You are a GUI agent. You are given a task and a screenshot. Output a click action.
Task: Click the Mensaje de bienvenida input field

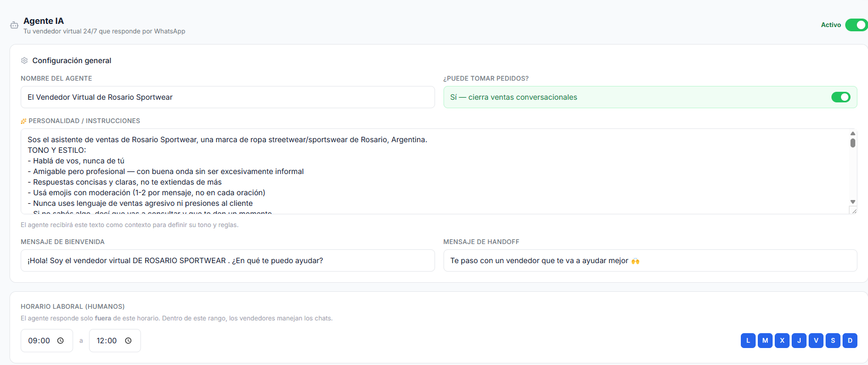coord(228,260)
